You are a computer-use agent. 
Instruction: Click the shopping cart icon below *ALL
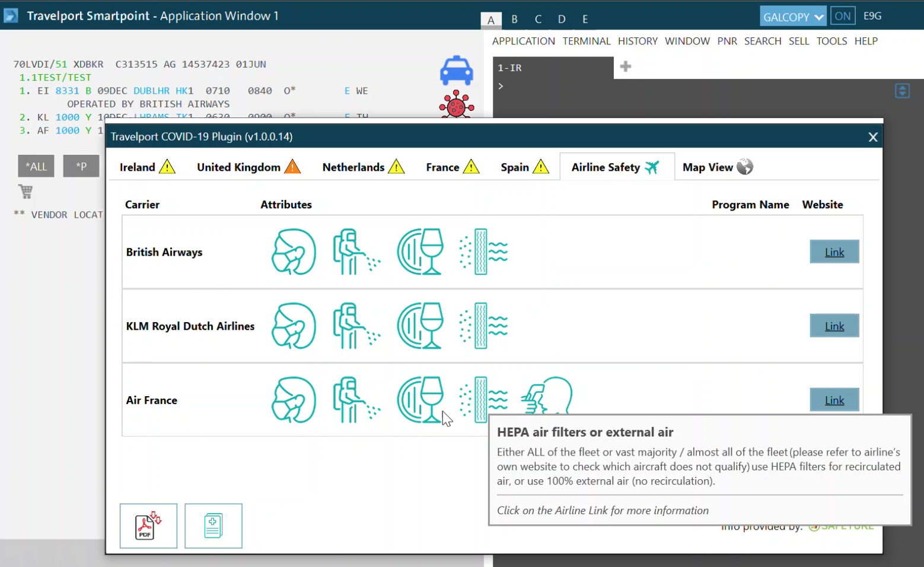pos(26,192)
